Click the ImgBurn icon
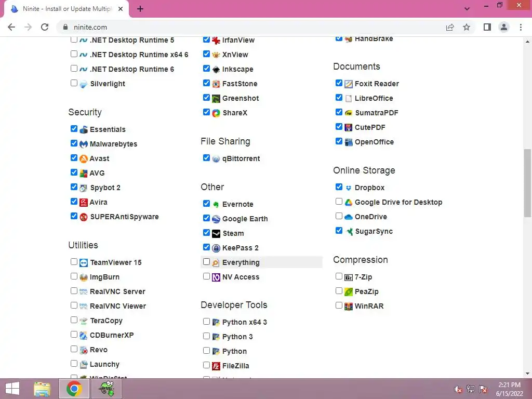 84,277
